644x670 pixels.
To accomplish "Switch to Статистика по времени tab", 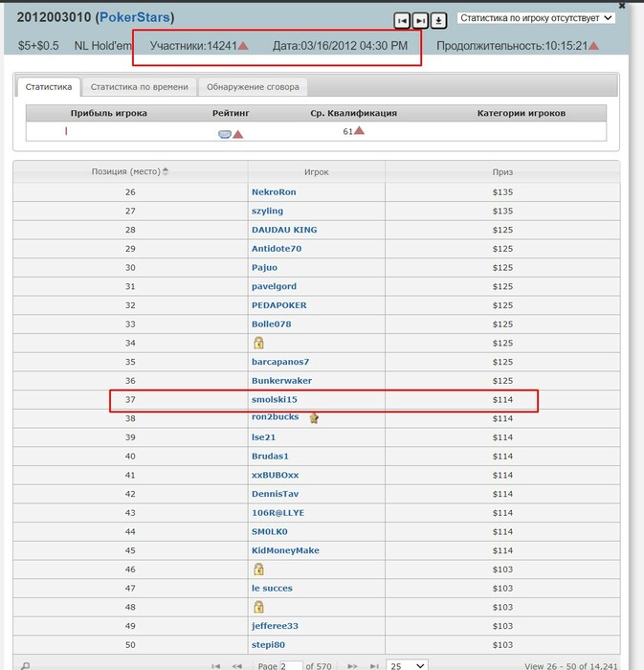I will click(x=139, y=87).
